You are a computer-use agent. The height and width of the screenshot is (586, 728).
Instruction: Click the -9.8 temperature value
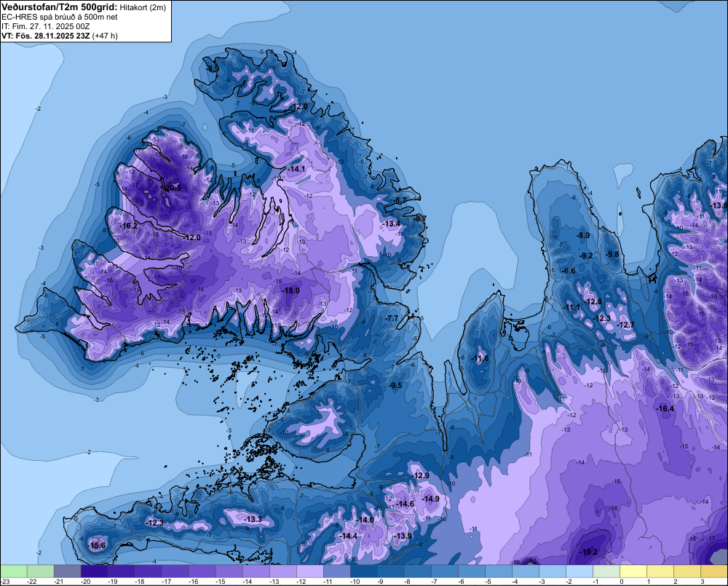tap(612, 254)
